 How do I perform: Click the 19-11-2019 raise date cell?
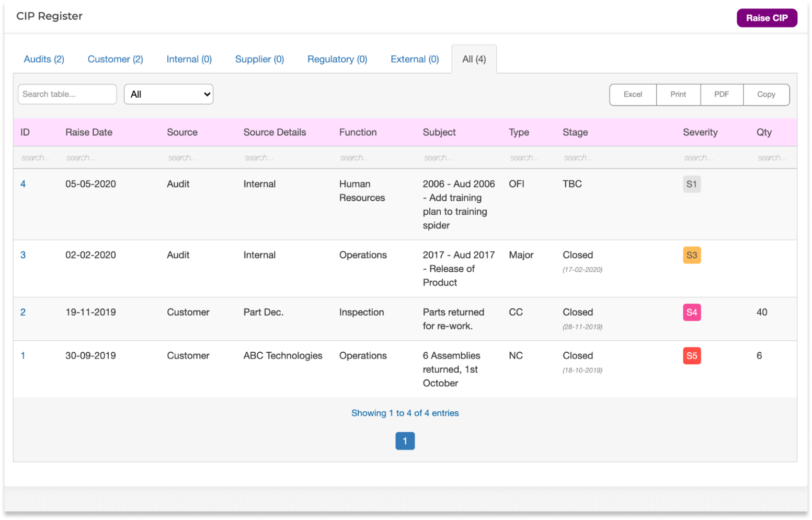pos(90,312)
